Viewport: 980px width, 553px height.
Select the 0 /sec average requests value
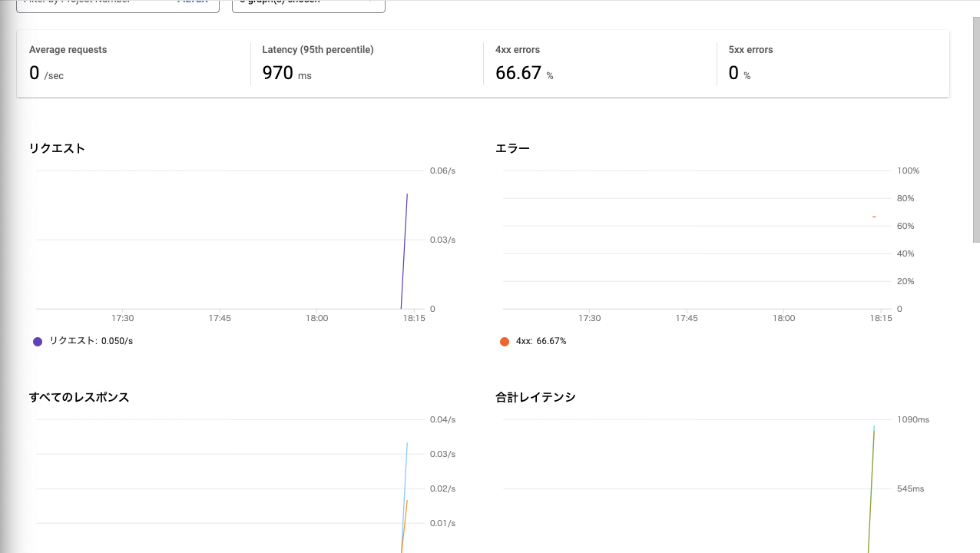tap(46, 73)
